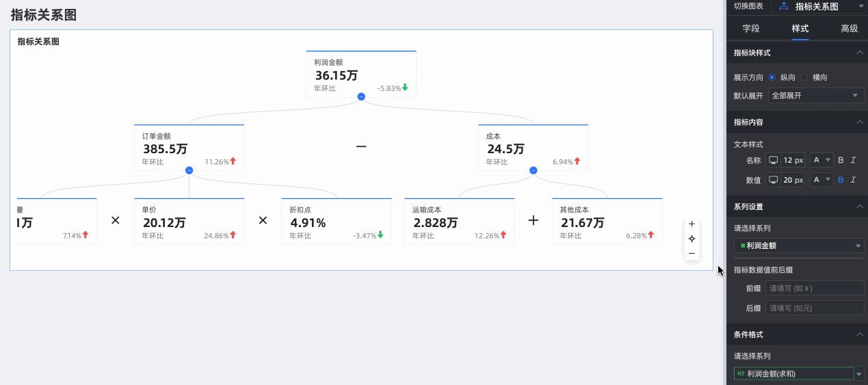The height and width of the screenshot is (385, 868).
Task: Click the 订单金额 metric card
Action: [189, 148]
